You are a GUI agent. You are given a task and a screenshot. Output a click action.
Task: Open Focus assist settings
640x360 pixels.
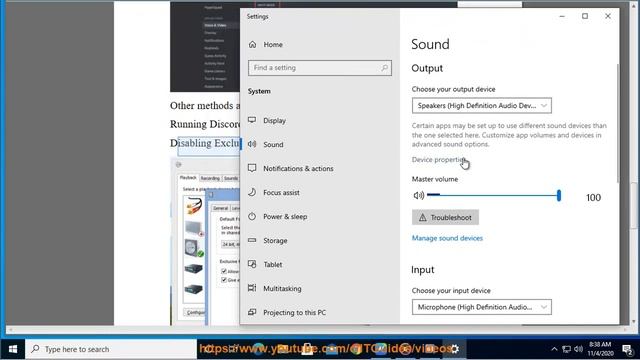[273, 193]
